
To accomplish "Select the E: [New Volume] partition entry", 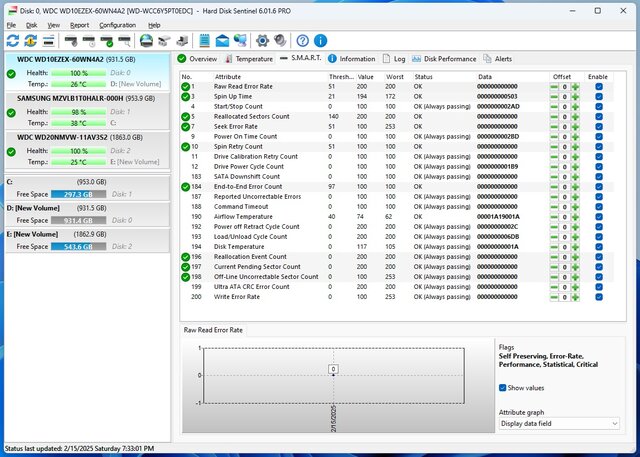I will point(87,240).
